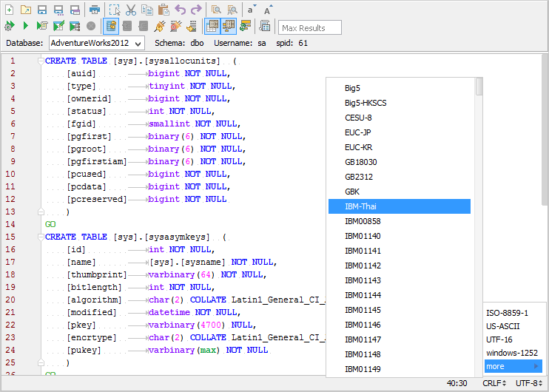Select IBM00858 encoding
549x392 pixels.
point(400,221)
